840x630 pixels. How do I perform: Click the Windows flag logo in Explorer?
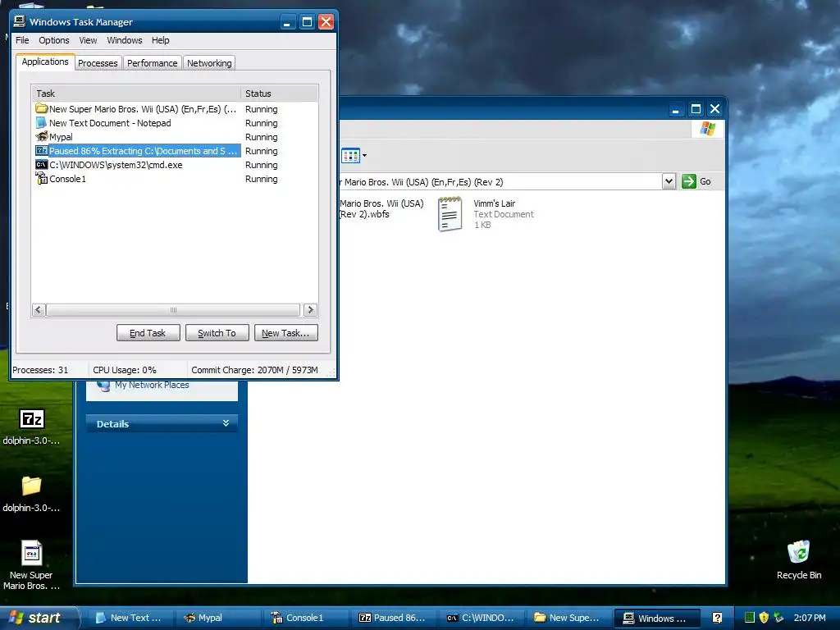[x=707, y=129]
